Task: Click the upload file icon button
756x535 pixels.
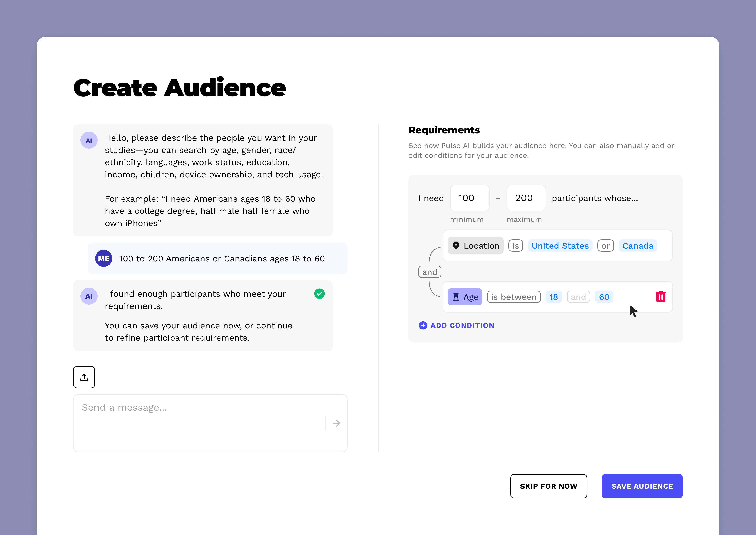Action: pyautogui.click(x=84, y=377)
